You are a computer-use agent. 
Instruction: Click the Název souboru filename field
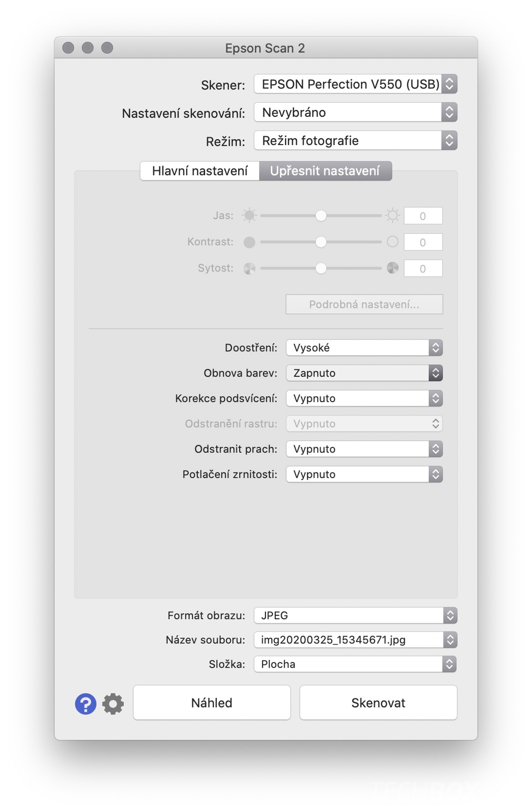click(x=356, y=640)
